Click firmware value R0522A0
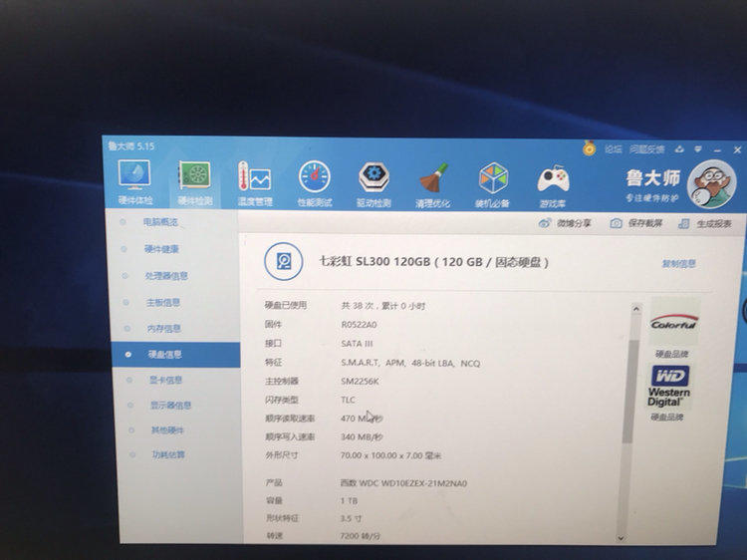Image resolution: width=747 pixels, height=560 pixels. tap(359, 325)
